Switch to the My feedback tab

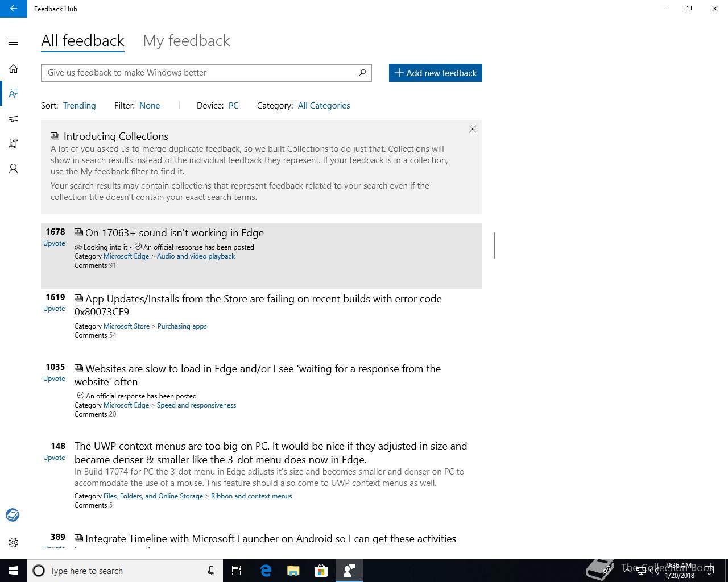(187, 41)
